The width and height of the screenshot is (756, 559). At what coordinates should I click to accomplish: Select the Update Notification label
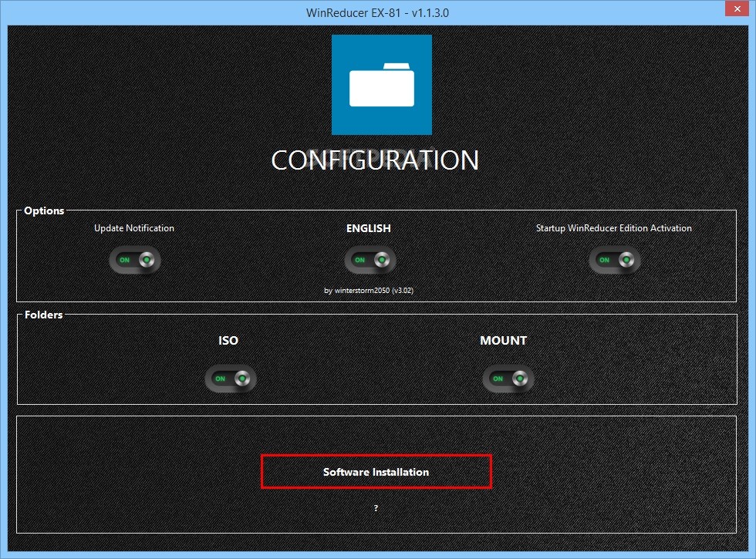click(134, 228)
